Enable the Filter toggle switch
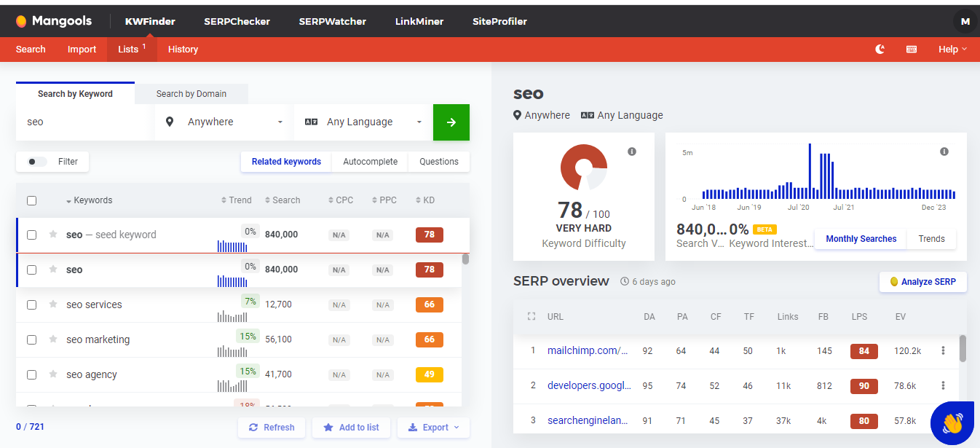The width and height of the screenshot is (980, 448). tap(37, 162)
